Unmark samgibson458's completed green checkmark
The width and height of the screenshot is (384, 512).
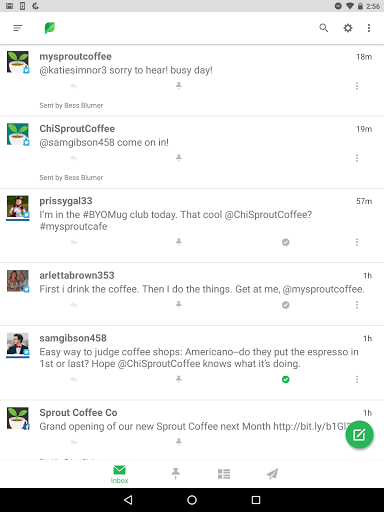286,379
